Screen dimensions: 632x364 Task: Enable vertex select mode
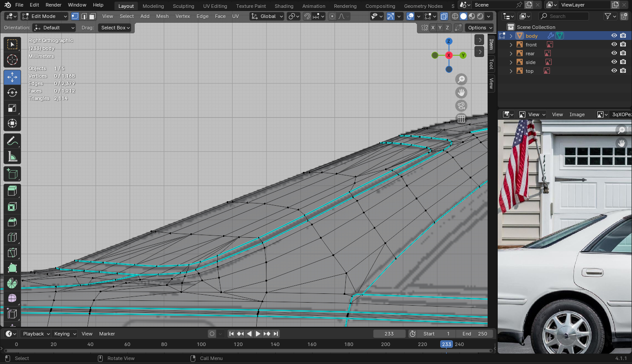coord(75,16)
